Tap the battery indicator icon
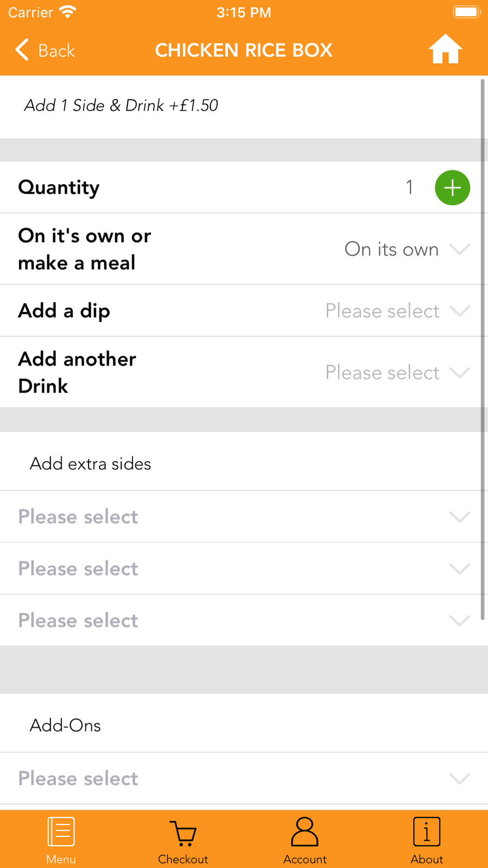This screenshot has height=868, width=488. (467, 12)
